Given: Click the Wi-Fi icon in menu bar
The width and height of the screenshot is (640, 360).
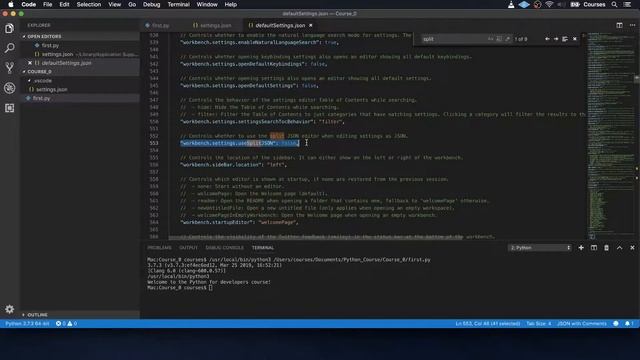Looking at the screenshot, I should [x=549, y=4].
